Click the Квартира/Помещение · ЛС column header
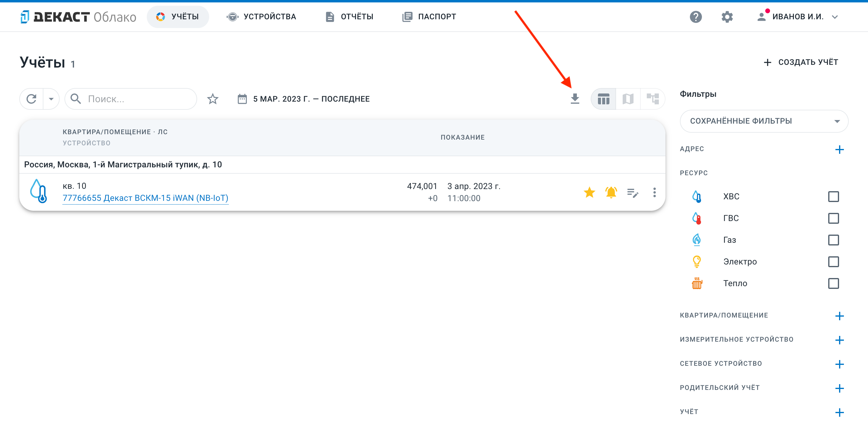 coord(115,132)
